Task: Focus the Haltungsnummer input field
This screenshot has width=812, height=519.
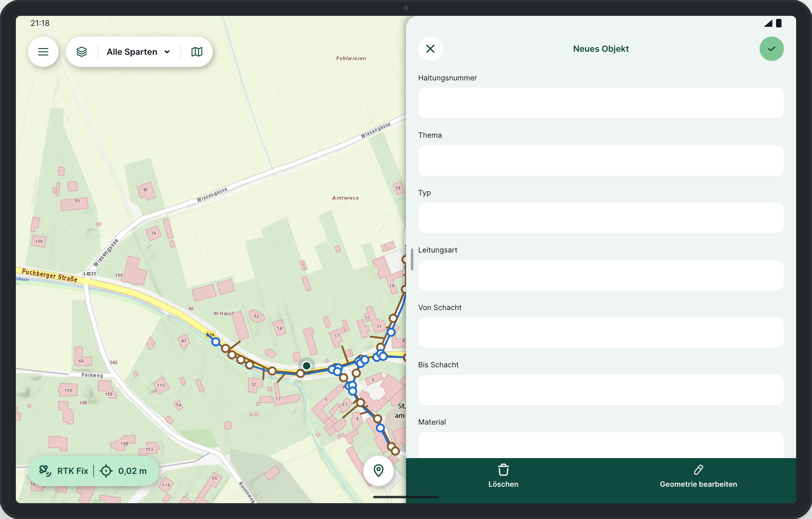Action: pyautogui.click(x=601, y=103)
